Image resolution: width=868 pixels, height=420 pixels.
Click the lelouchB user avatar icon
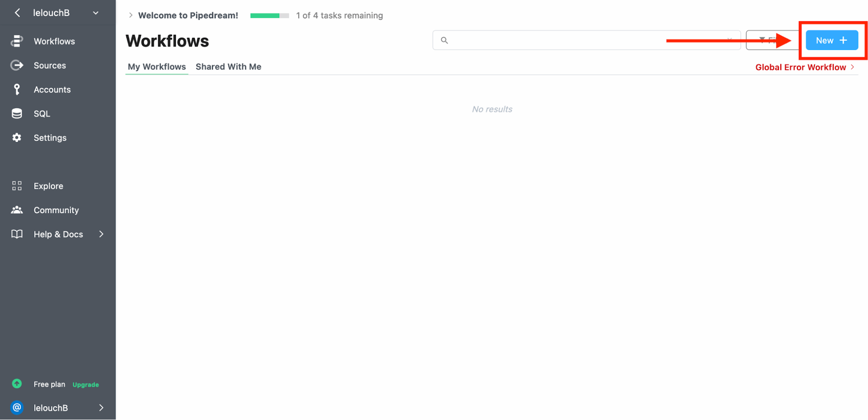coord(17,408)
